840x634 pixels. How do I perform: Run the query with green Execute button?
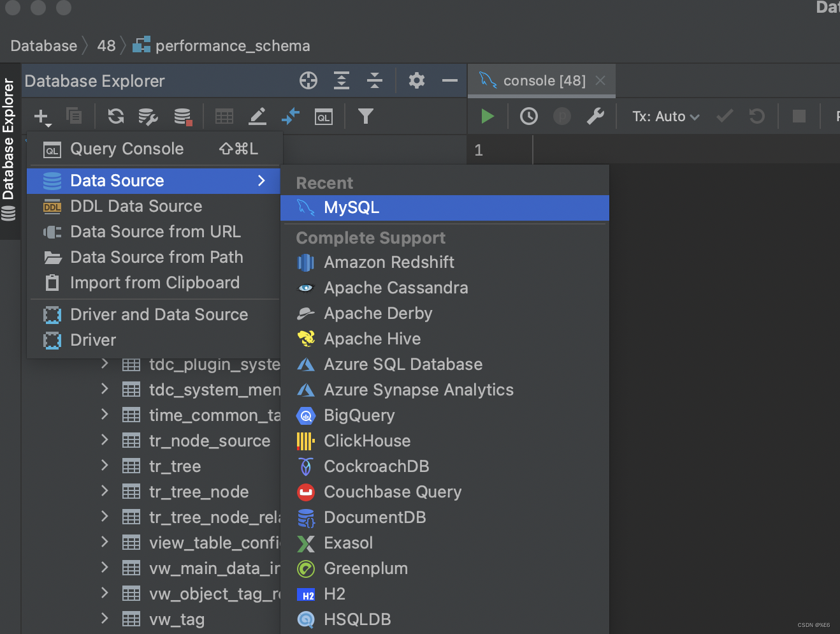(488, 116)
